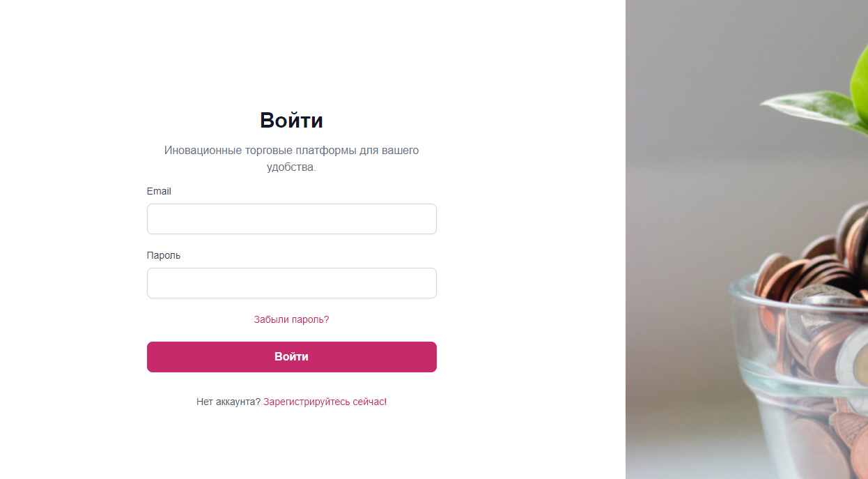
Task: Click the Email field label
Action: [x=159, y=191]
